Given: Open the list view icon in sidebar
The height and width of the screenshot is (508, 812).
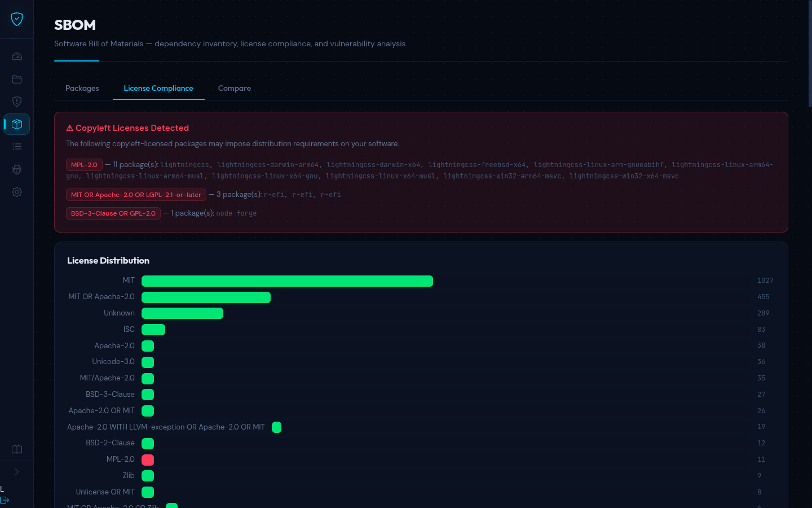Looking at the screenshot, I should click(x=16, y=146).
